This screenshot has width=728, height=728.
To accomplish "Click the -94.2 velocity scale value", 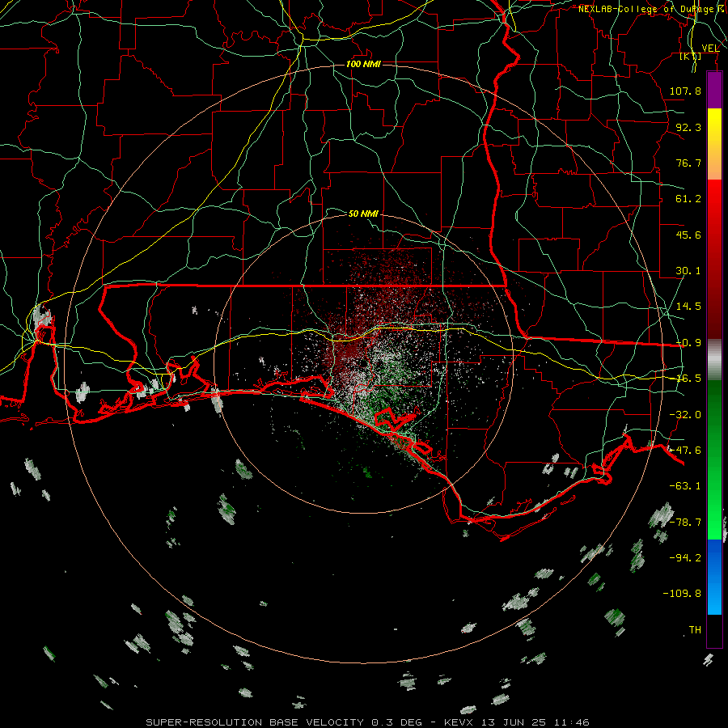I will (x=685, y=557).
